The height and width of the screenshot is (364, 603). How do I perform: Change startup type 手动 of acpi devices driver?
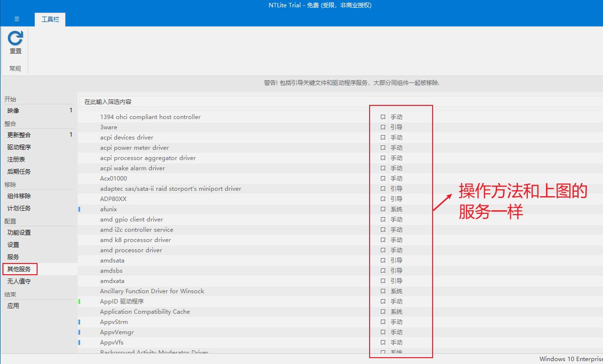tap(396, 138)
